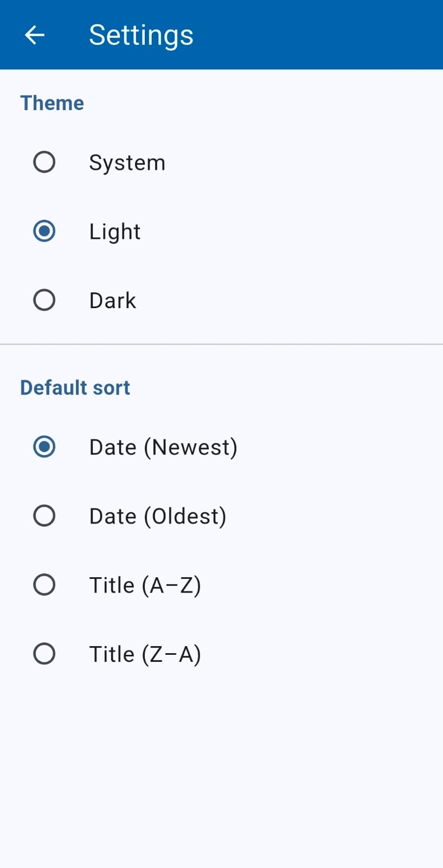
Task: Click the empty area below Title (Z–A)
Action: [x=221, y=770]
